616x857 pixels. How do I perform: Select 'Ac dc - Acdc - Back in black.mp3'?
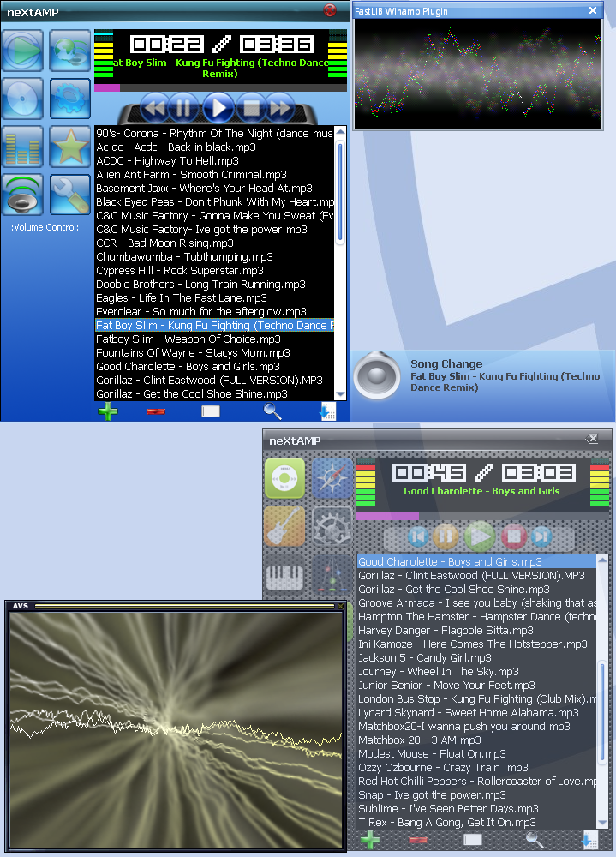tap(214, 147)
